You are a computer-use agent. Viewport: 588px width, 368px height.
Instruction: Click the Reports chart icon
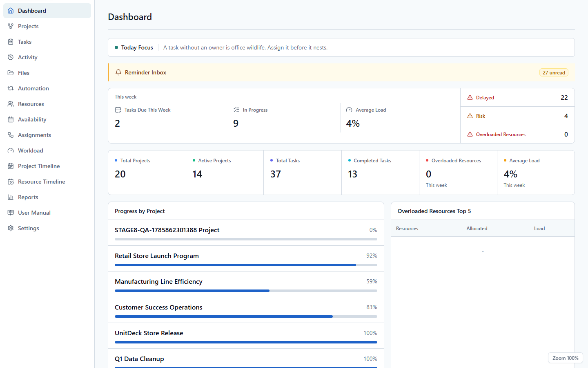point(11,197)
